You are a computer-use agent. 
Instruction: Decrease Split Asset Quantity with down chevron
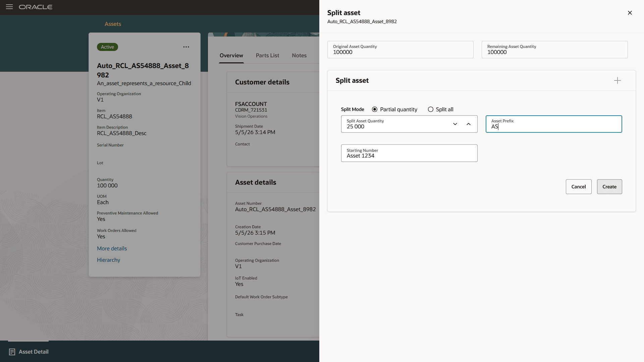click(455, 124)
